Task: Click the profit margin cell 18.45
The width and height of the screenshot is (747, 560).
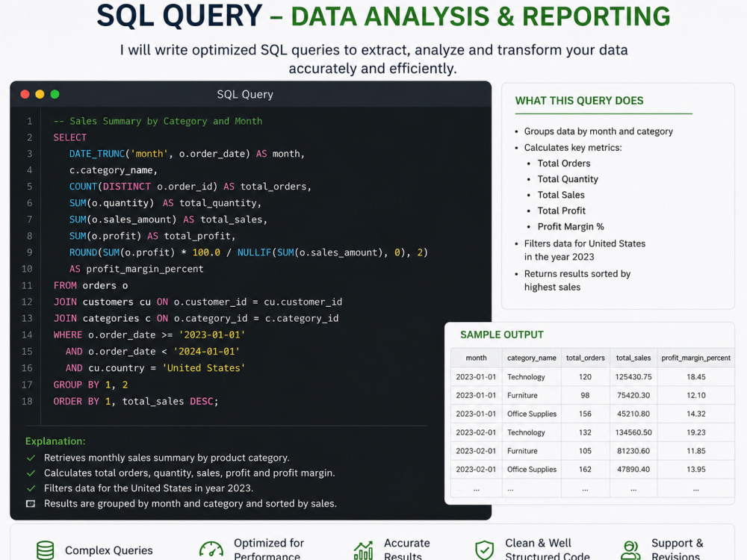Action: pos(696,376)
